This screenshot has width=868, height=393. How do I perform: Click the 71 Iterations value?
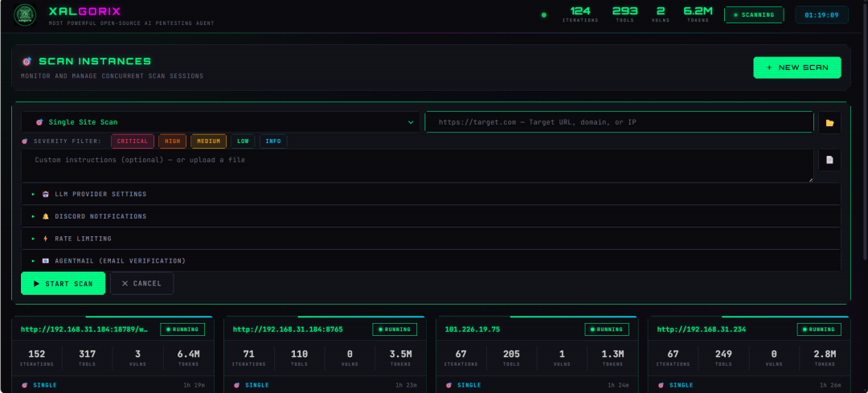[248, 354]
